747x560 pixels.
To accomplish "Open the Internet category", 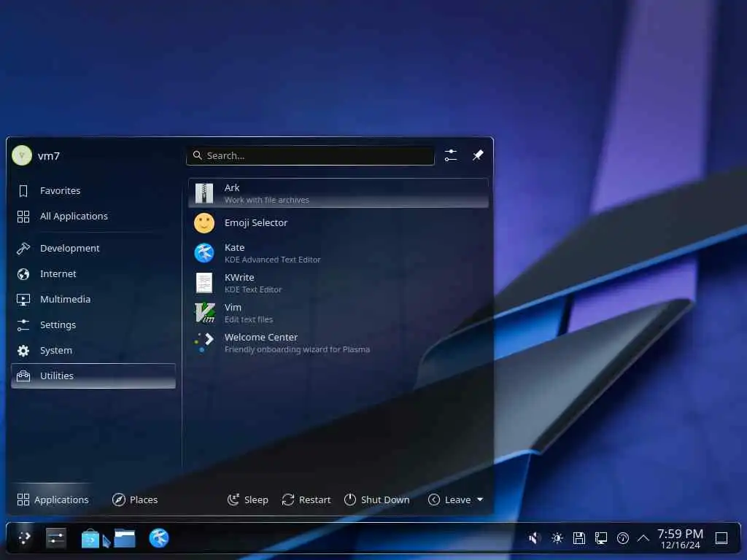I will tap(93, 274).
